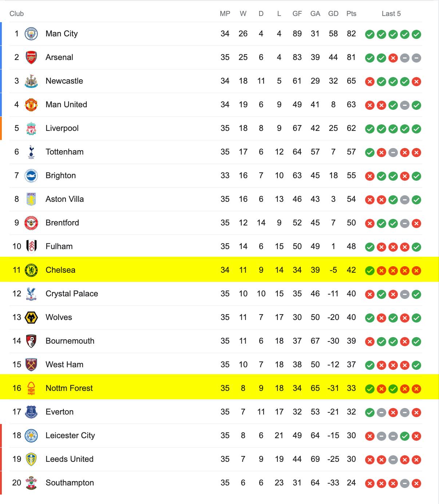Click the Wolves club crest

(31, 317)
